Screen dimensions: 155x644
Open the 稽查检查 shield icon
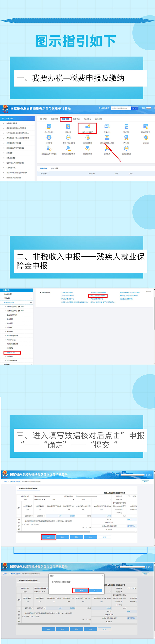pos(146,138)
